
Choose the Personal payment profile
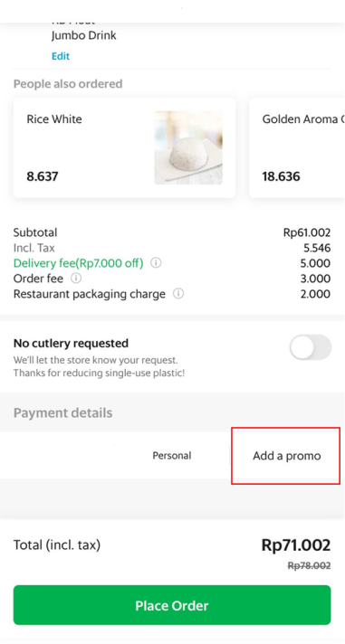pyautogui.click(x=172, y=456)
